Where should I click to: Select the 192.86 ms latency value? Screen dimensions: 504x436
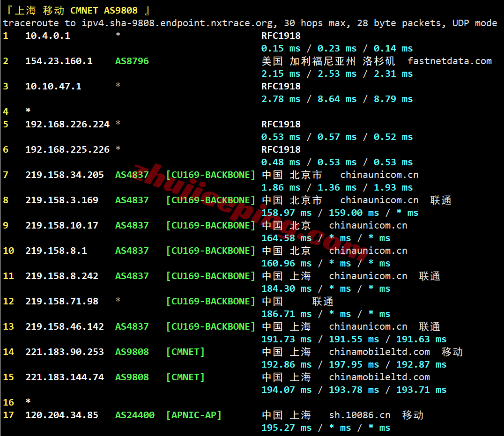pyautogui.click(x=287, y=365)
